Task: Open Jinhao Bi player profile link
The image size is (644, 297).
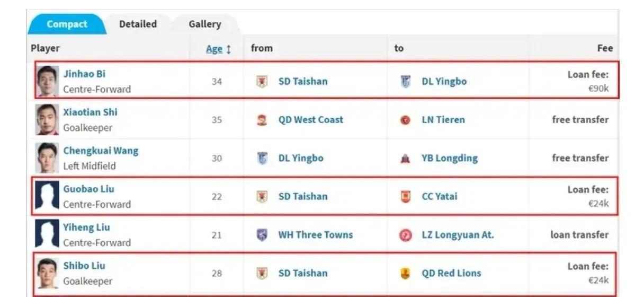Action: pos(84,74)
